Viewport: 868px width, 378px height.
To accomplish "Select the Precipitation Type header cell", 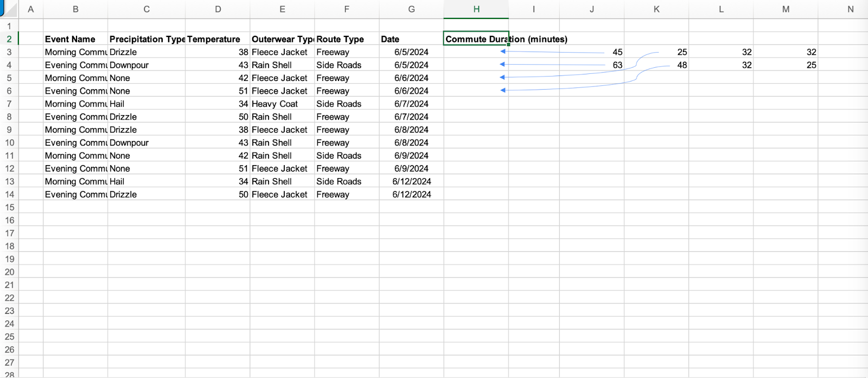I will tap(146, 39).
